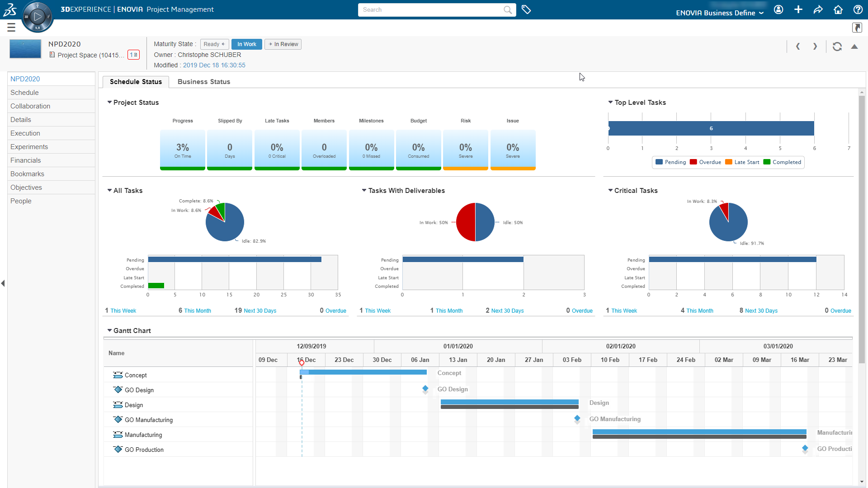Click the refresh icon in header
Viewport: 868px width, 488px height.
(x=837, y=47)
